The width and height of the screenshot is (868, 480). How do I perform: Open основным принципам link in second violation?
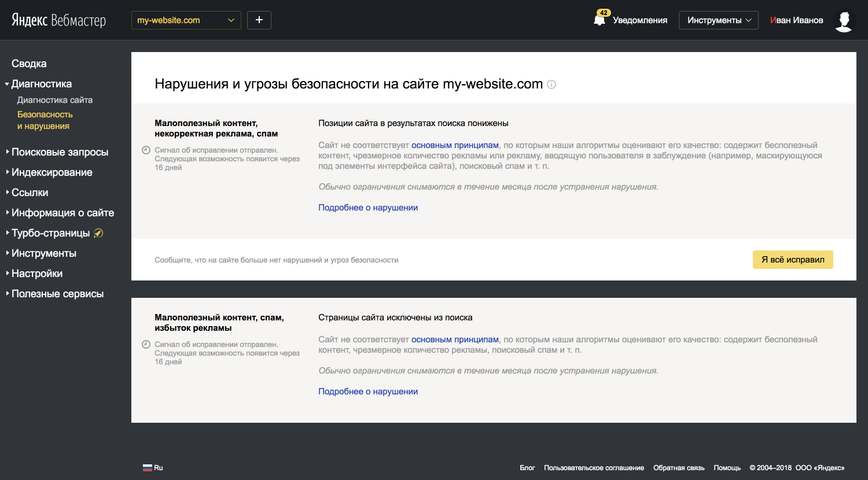pyautogui.click(x=455, y=339)
